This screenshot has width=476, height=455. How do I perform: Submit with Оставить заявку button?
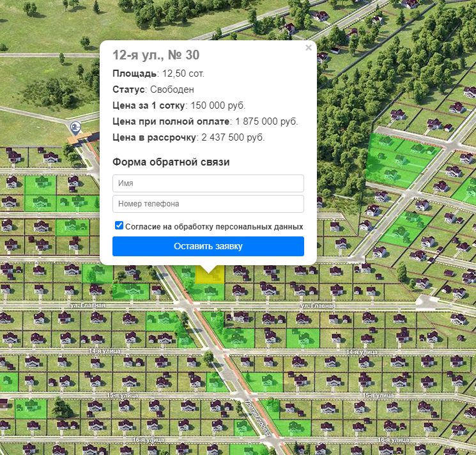208,246
